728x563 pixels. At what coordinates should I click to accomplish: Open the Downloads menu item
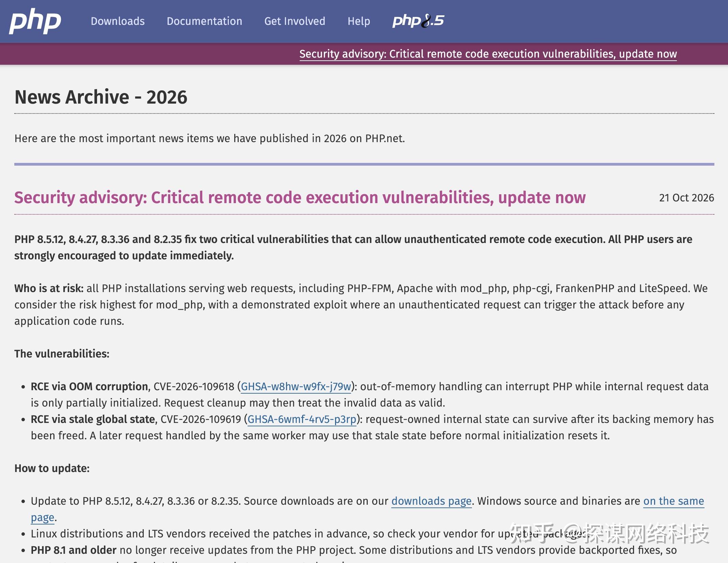[118, 21]
